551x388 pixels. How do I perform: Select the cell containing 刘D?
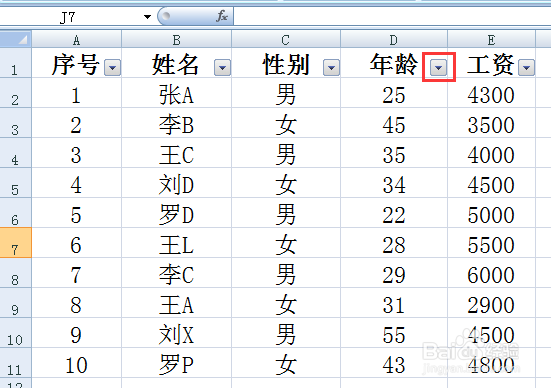[x=176, y=183]
